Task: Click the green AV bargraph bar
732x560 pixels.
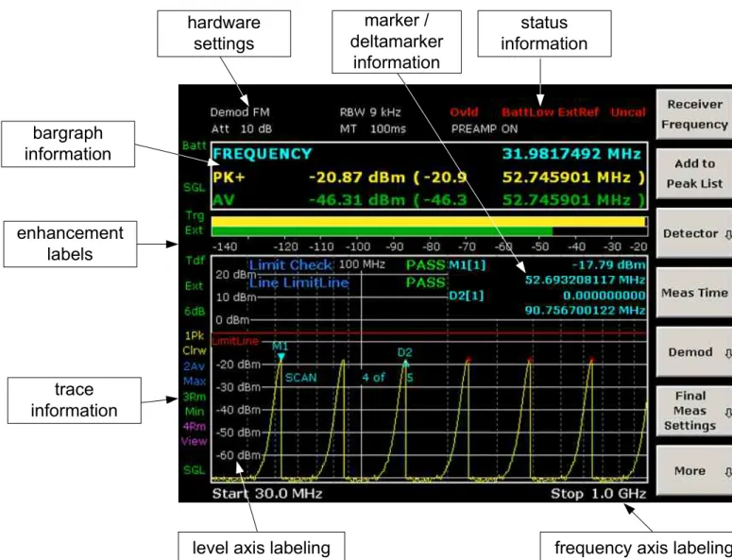Action: point(382,231)
